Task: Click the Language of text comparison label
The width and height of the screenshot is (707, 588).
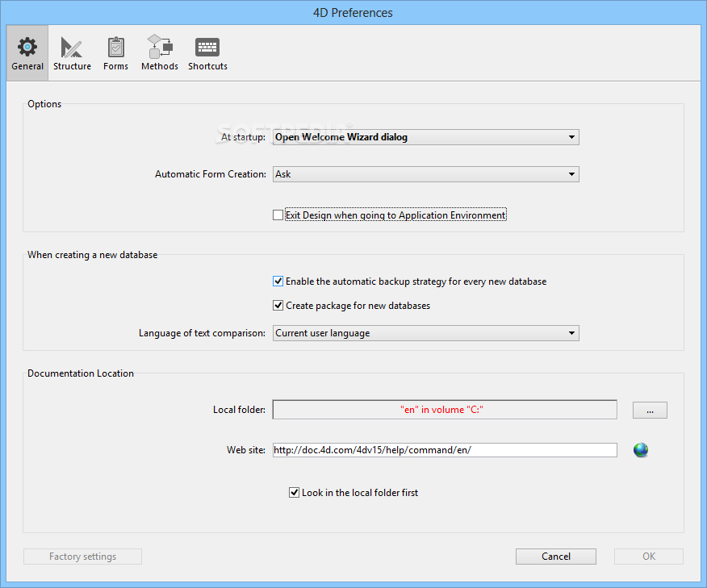Action: click(x=202, y=333)
